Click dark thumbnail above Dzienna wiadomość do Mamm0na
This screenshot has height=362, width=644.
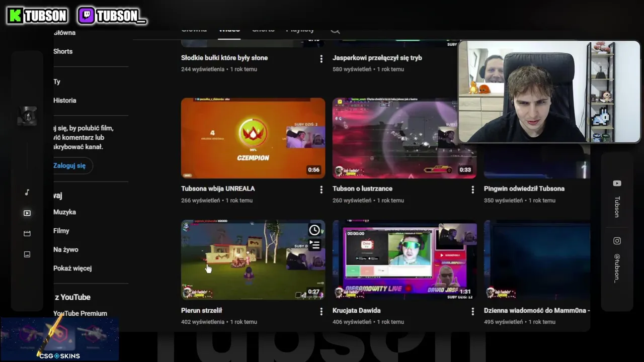pyautogui.click(x=537, y=259)
